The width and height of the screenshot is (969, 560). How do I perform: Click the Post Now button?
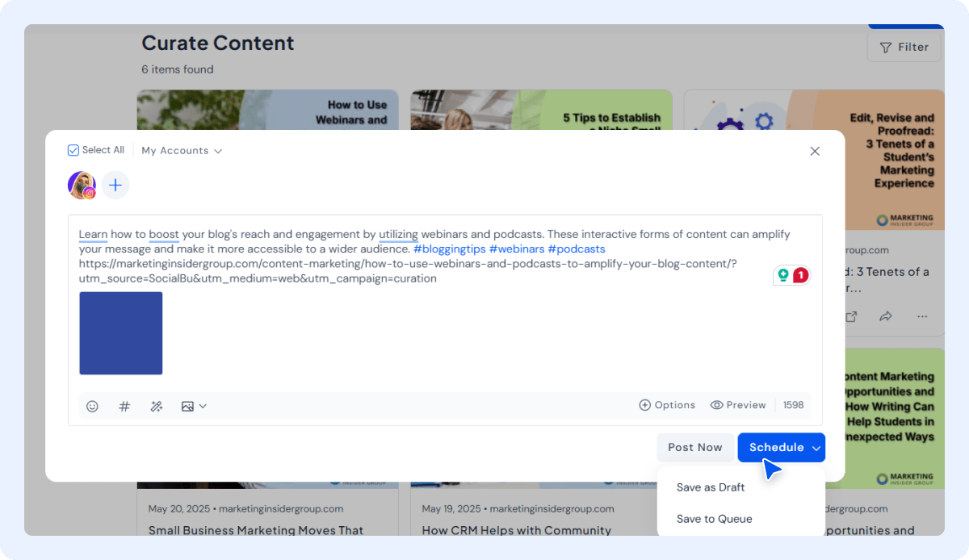694,447
